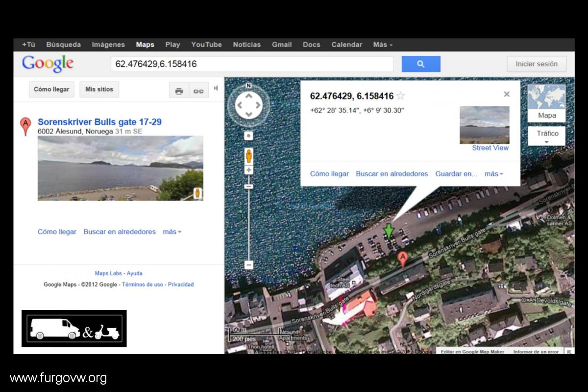Go to Búsqueda in the top bar

tap(64, 45)
